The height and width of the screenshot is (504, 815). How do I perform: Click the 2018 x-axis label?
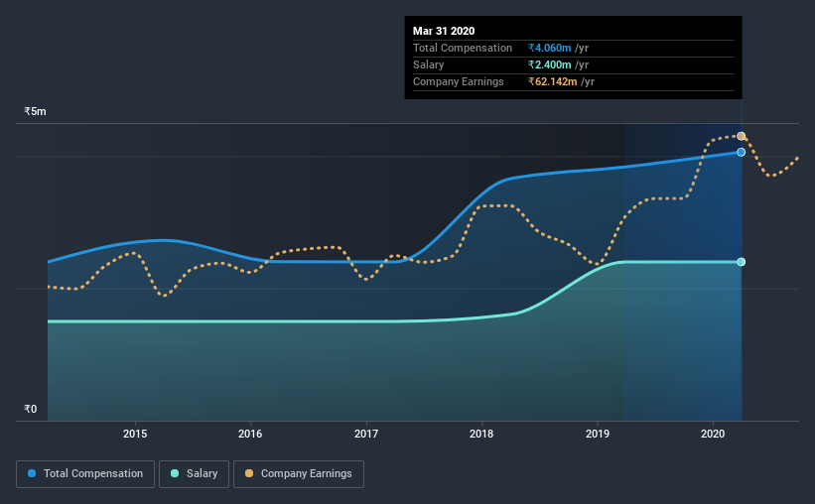pos(481,434)
